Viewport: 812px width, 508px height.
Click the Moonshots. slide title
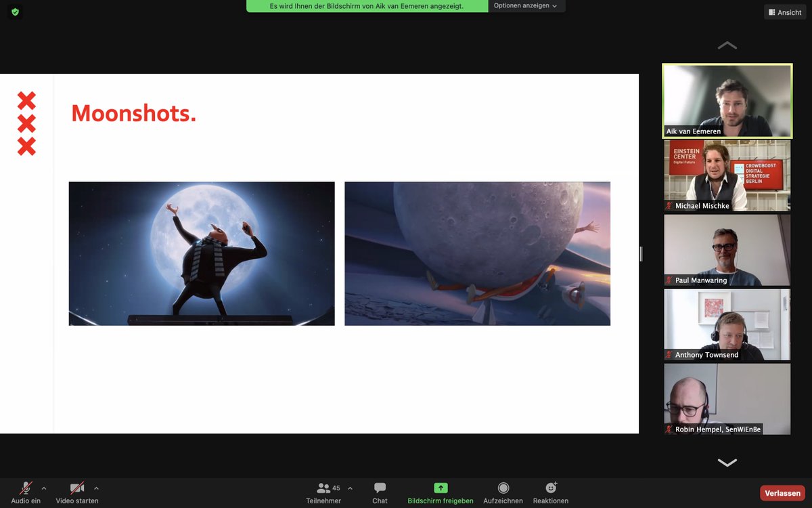[133, 113]
